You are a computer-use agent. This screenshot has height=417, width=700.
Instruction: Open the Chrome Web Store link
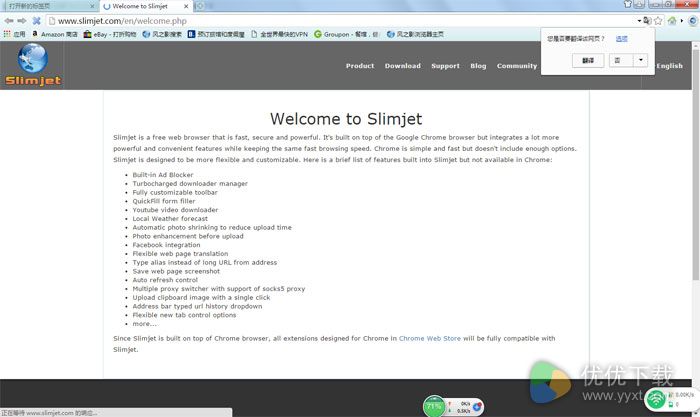(429, 338)
